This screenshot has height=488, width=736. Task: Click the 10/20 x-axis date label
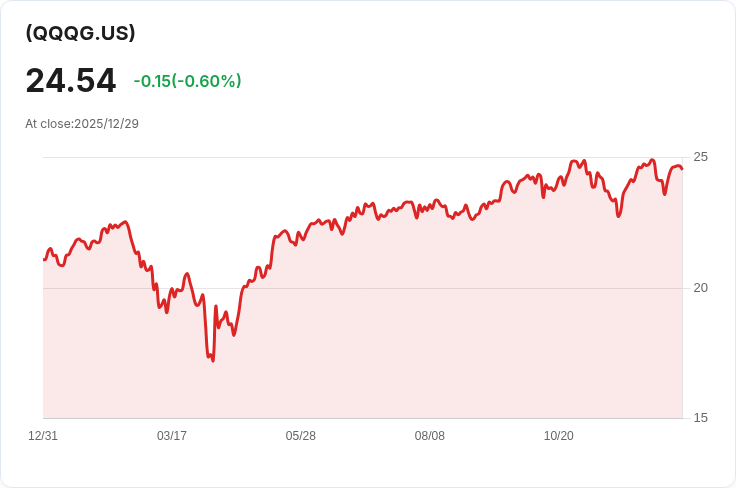click(x=559, y=436)
